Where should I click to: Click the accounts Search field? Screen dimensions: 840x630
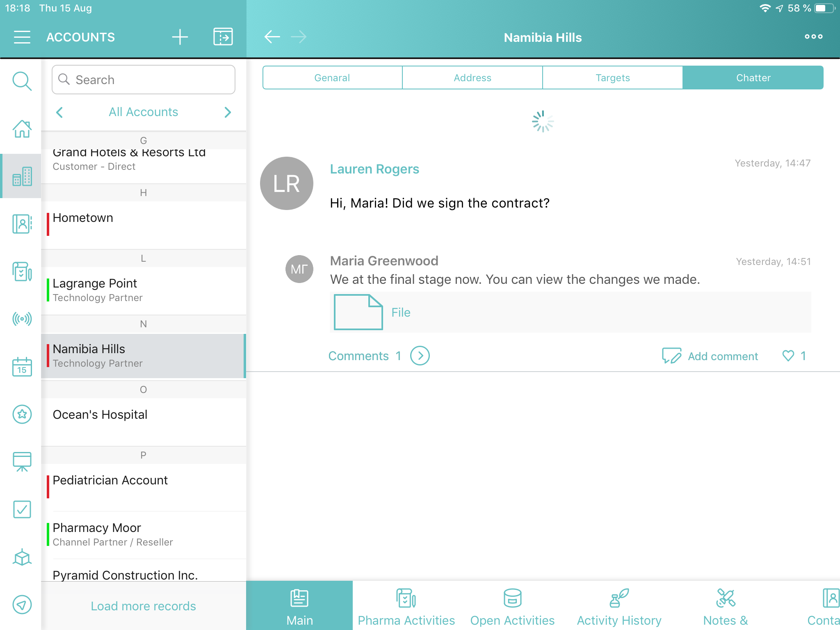point(144,80)
